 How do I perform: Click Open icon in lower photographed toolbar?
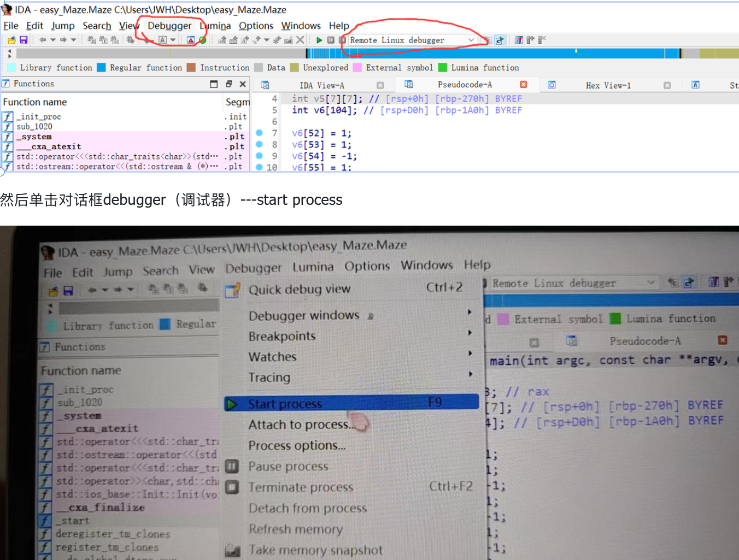(x=54, y=291)
